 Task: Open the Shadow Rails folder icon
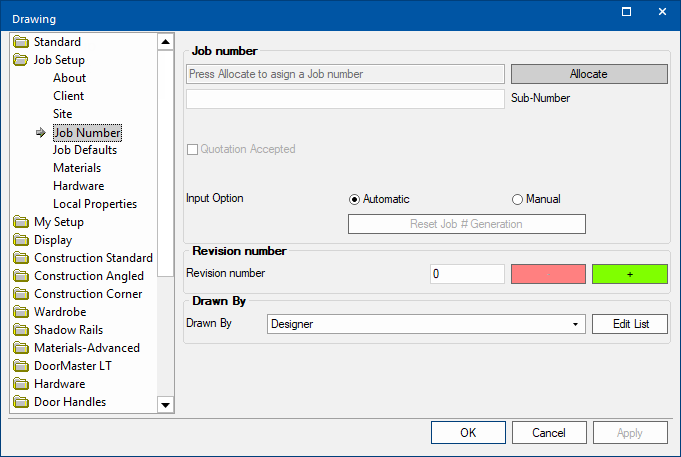20,330
